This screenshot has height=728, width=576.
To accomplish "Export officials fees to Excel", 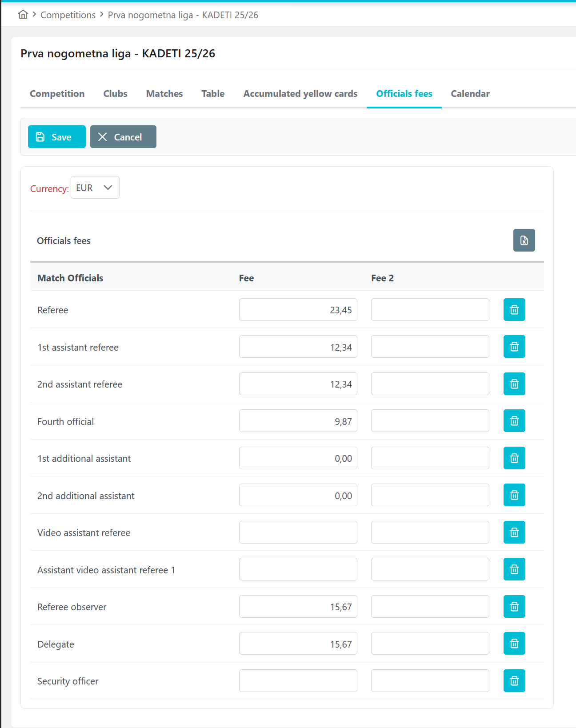I will [x=524, y=240].
